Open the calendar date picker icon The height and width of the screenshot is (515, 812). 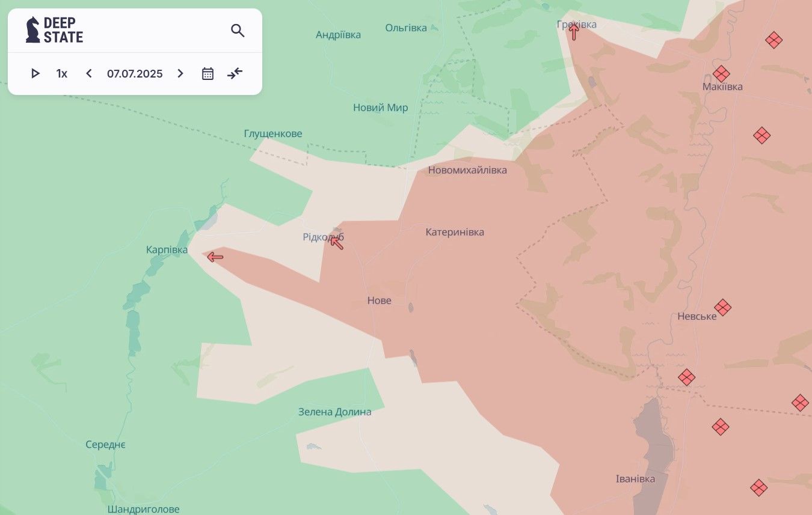coord(208,74)
